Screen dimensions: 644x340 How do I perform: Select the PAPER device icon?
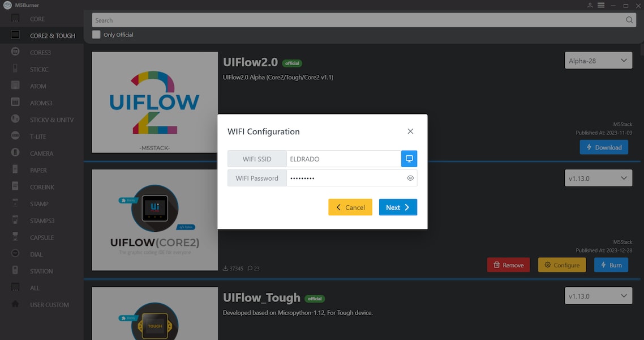15,169
